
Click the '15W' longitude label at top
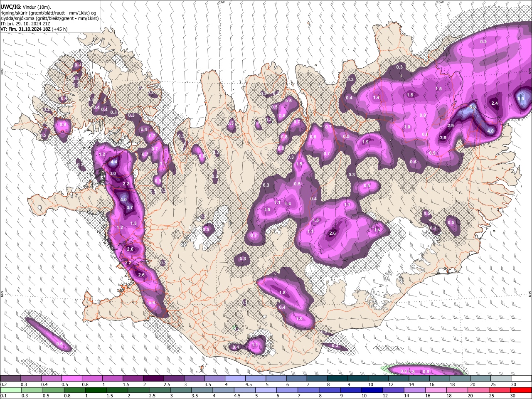tap(440, 2)
